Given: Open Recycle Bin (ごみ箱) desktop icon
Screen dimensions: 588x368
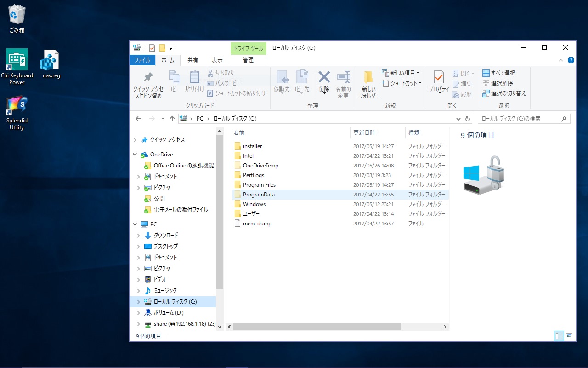Looking at the screenshot, I should (17, 19).
